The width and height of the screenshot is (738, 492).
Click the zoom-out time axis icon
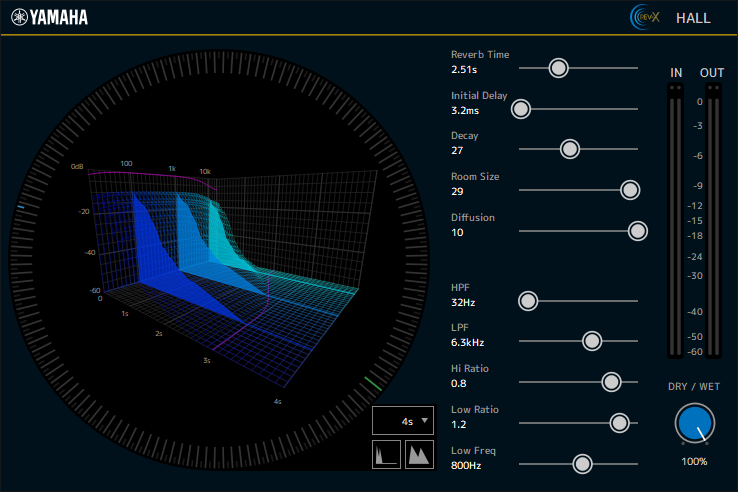(387, 455)
